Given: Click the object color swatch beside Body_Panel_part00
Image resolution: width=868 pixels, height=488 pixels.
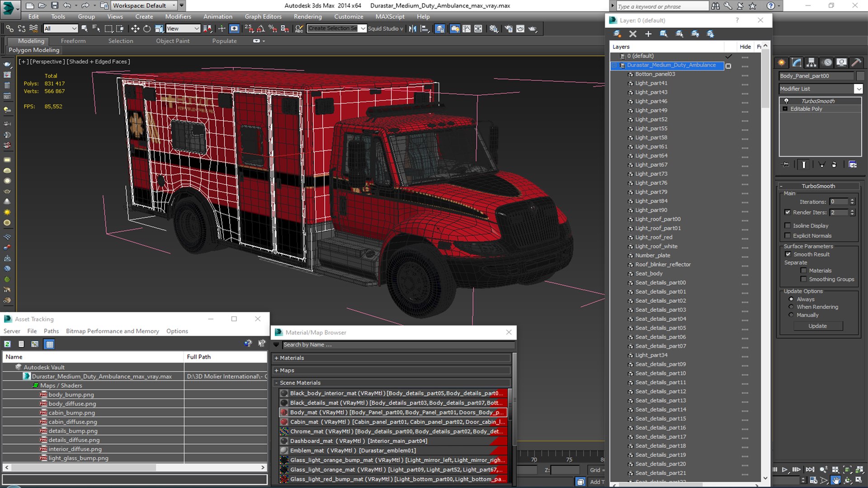Looking at the screenshot, I should coord(860,76).
